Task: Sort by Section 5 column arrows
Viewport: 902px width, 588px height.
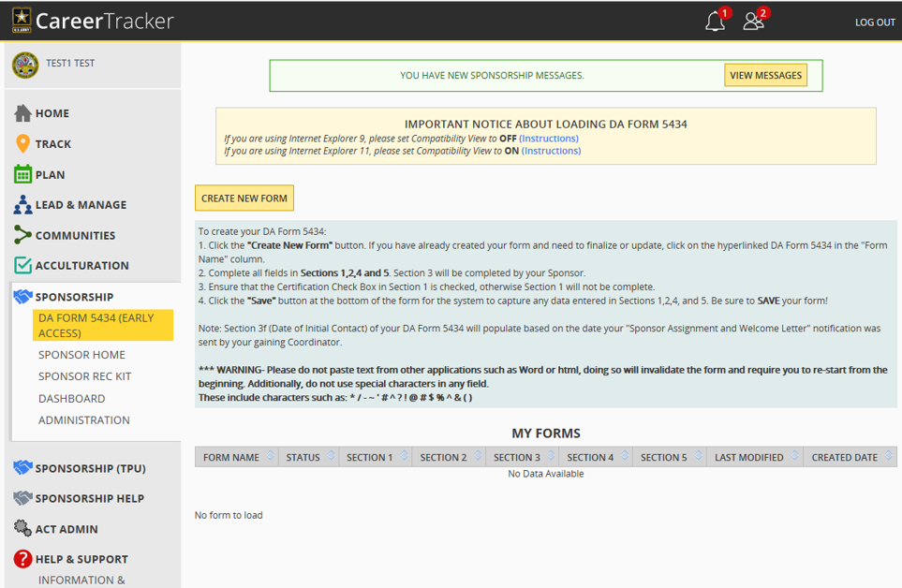Action: pyautogui.click(x=699, y=456)
